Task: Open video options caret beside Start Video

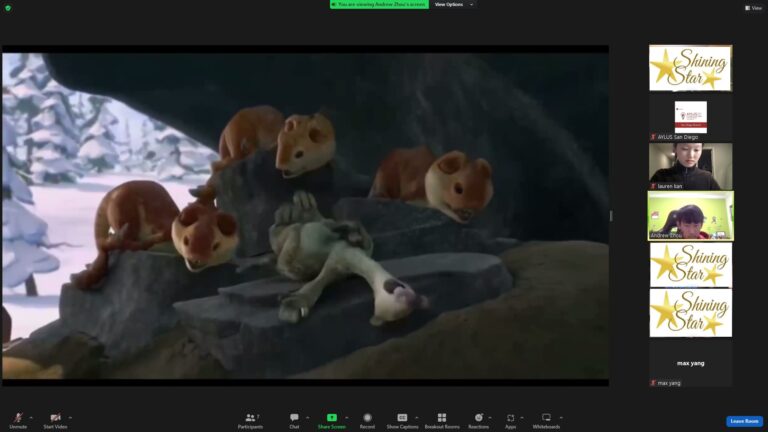Action: 71,418
